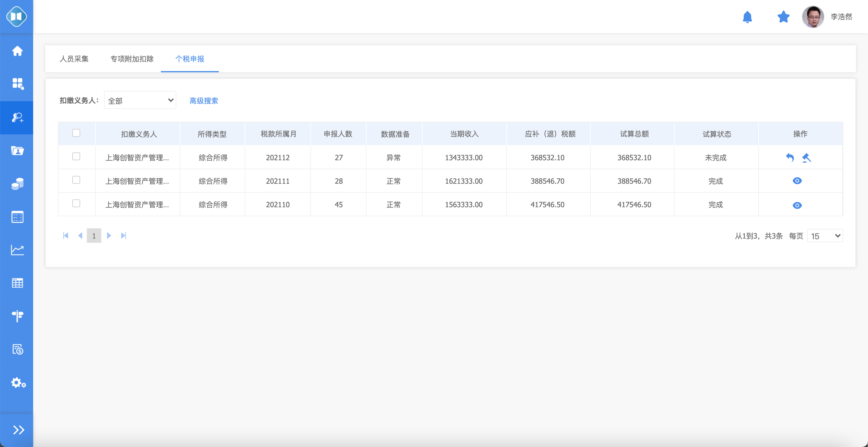This screenshot has width=868, height=447.
Task: Click page number 1 button
Action: [x=94, y=236]
